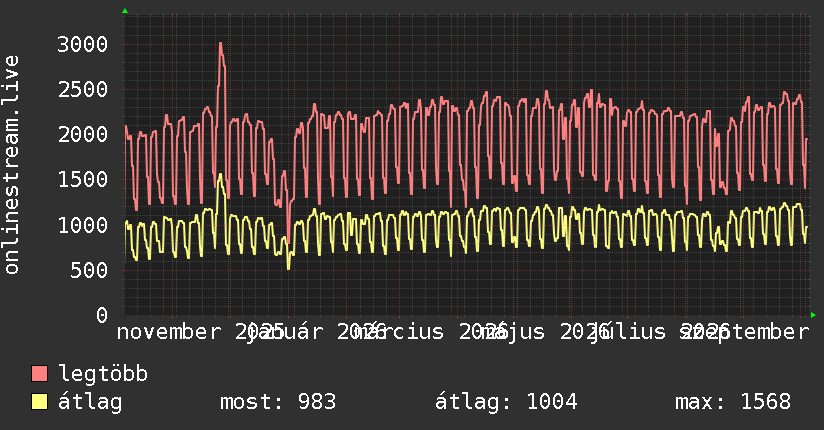Click the 500 y-axis label
This screenshot has width=824, height=430.
tap(89, 270)
